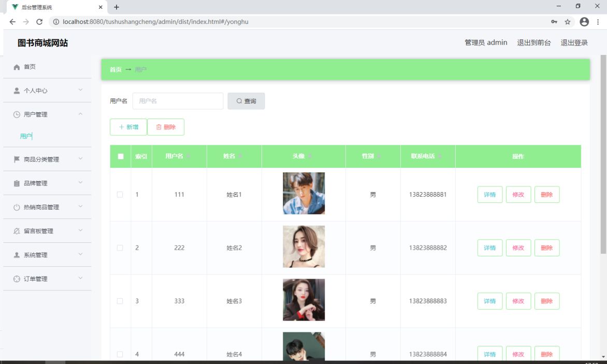Click the bell icon beside 留言板管理
Image resolution: width=607 pixels, height=364 pixels.
(x=17, y=231)
